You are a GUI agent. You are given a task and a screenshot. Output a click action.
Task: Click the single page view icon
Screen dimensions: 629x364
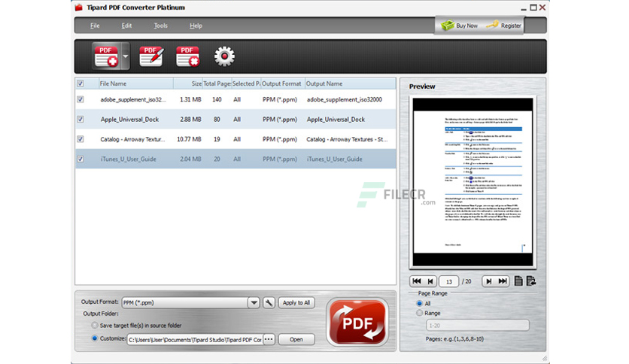[518, 281]
